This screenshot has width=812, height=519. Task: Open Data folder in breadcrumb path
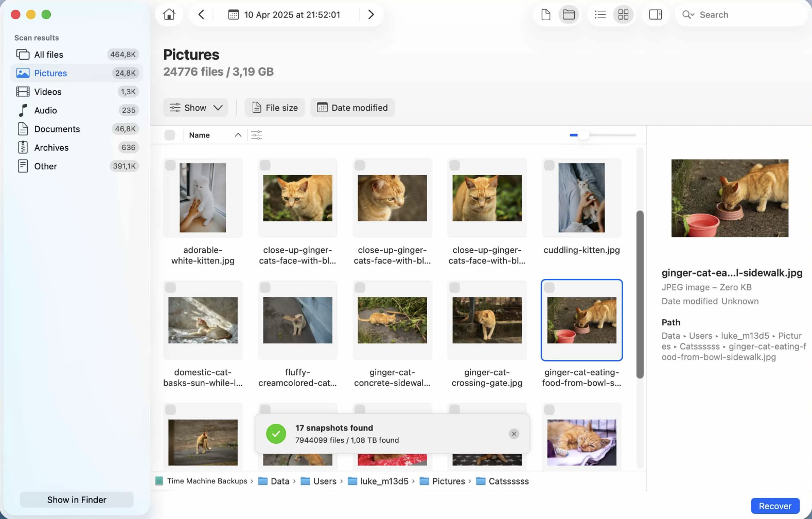(x=274, y=481)
